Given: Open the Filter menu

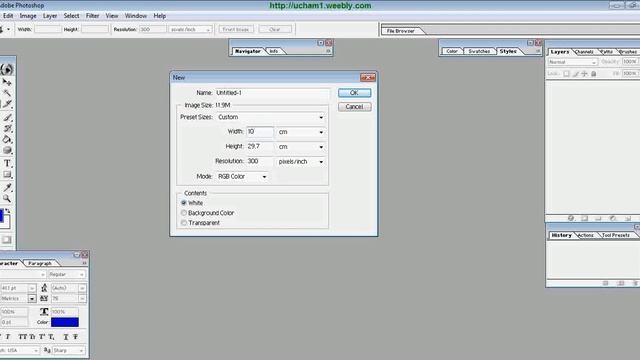Looking at the screenshot, I should tap(92, 16).
